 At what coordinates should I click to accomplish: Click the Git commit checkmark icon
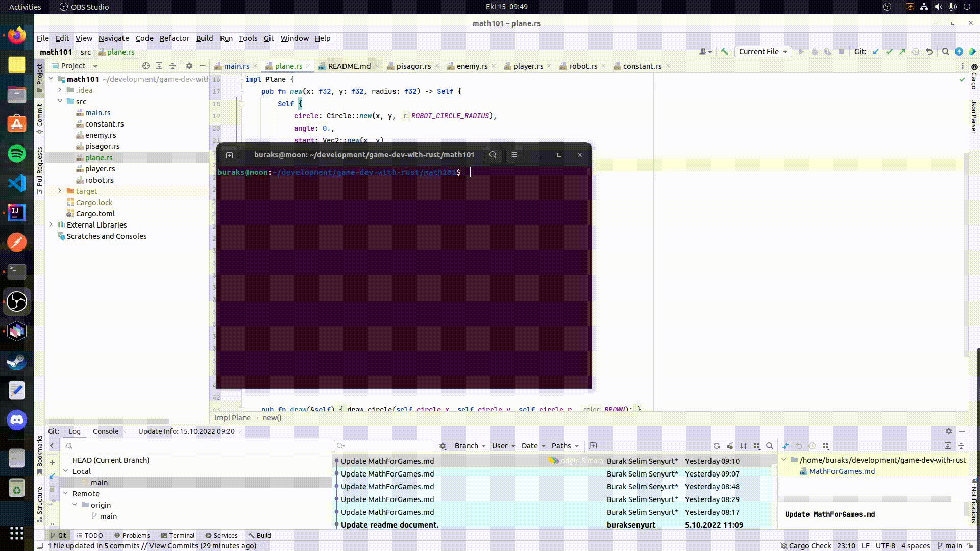tap(889, 52)
